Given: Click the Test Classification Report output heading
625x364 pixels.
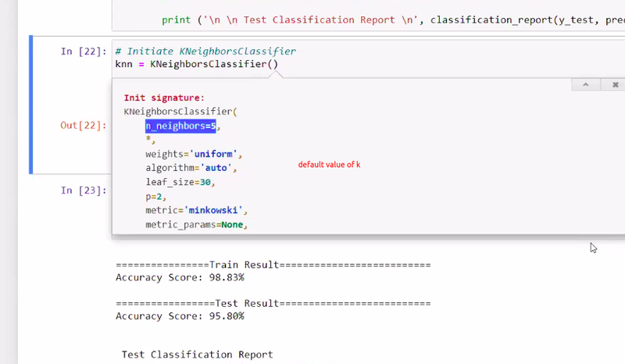Looking at the screenshot, I should click(x=197, y=355).
